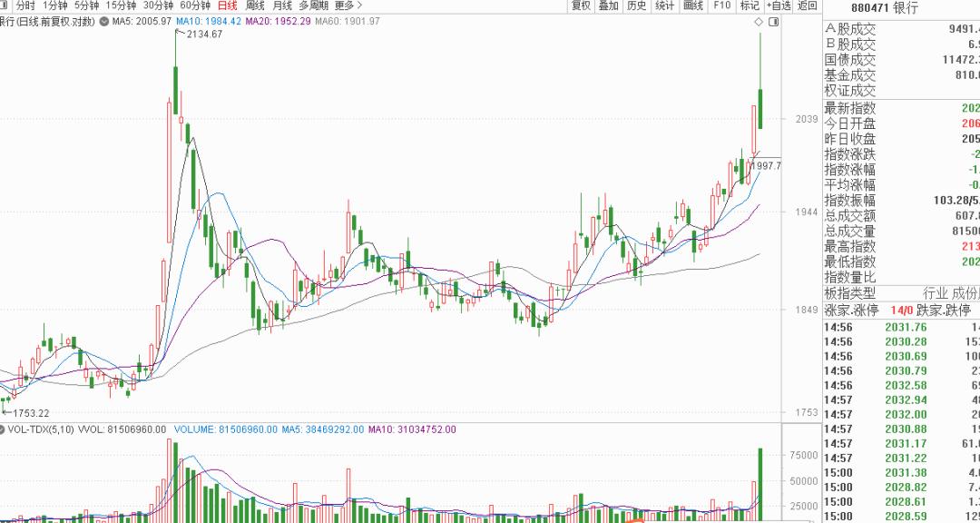This screenshot has height=523, width=980.
Task: Select the tick row priced 2031.76
Action: [901, 327]
